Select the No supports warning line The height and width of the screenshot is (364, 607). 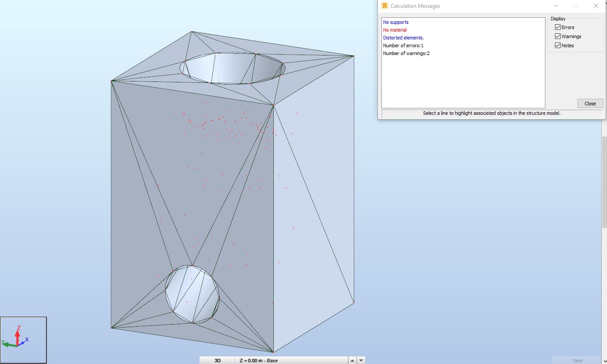coord(395,22)
